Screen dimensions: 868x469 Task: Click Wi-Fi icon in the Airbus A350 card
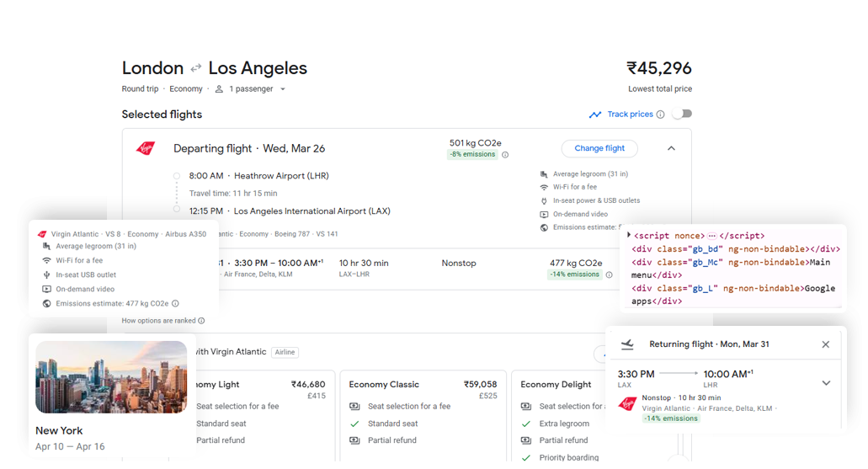coord(46,260)
